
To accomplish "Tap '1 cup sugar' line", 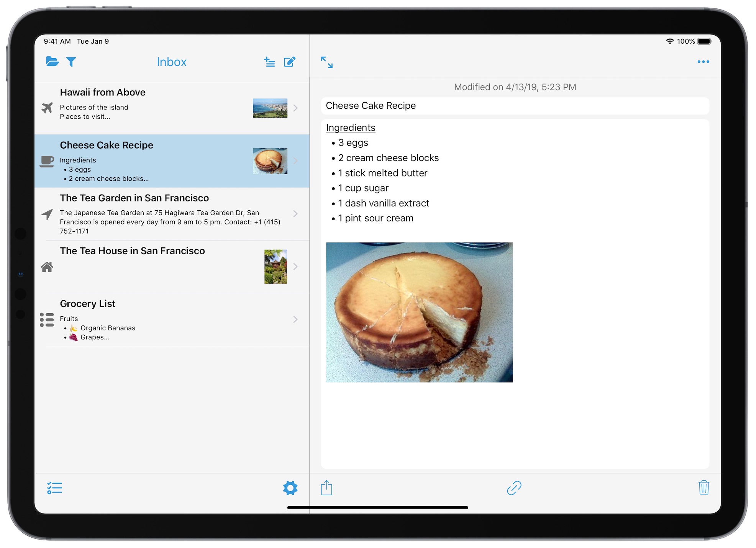I will pyautogui.click(x=363, y=188).
